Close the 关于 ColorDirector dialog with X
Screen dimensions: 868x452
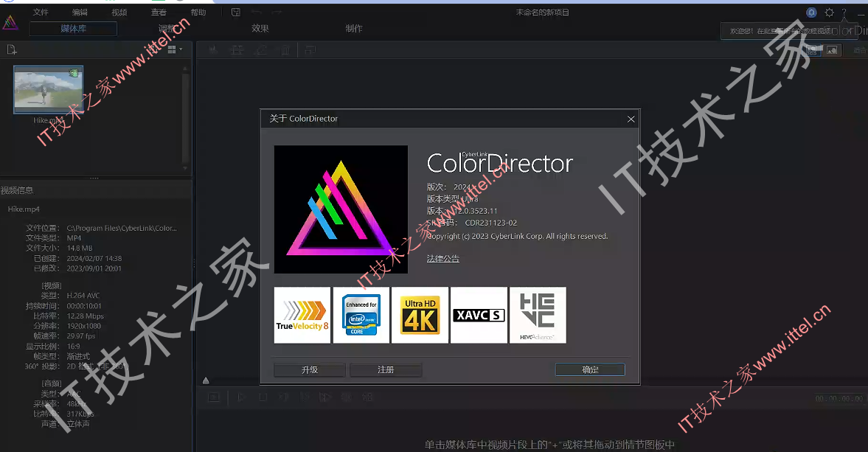[x=631, y=119]
